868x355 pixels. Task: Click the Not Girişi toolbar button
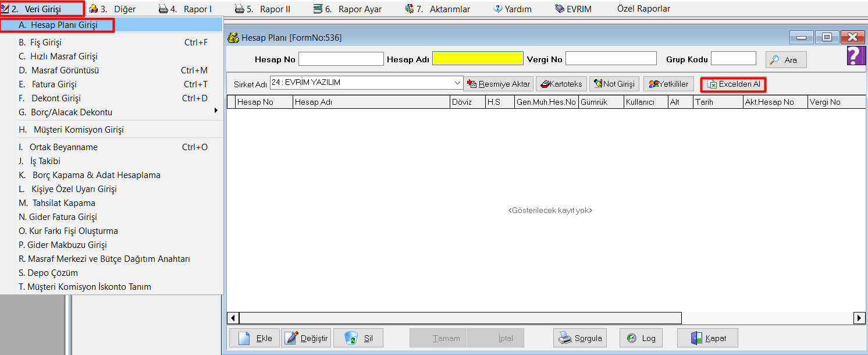coord(614,84)
